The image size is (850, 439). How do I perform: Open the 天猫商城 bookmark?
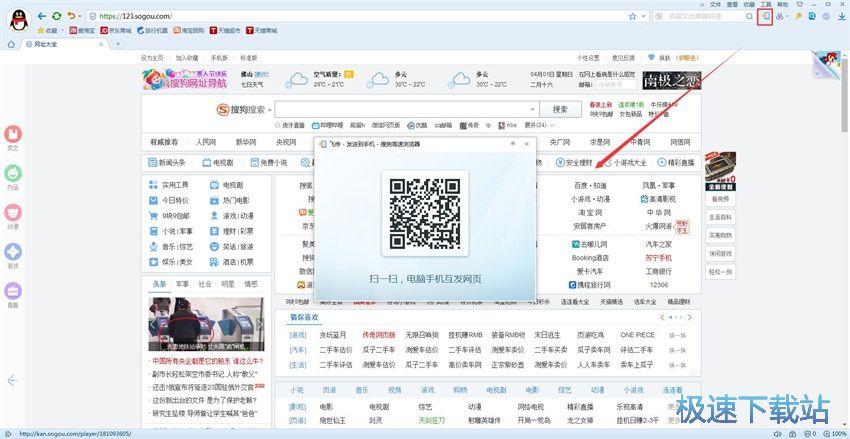tap(261, 30)
